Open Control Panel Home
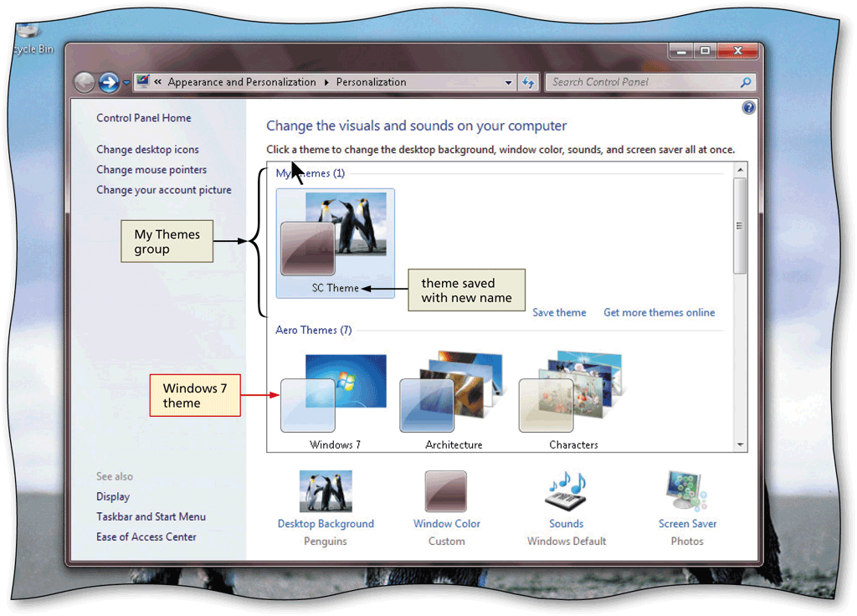The height and width of the screenshot is (616, 857). (x=144, y=118)
